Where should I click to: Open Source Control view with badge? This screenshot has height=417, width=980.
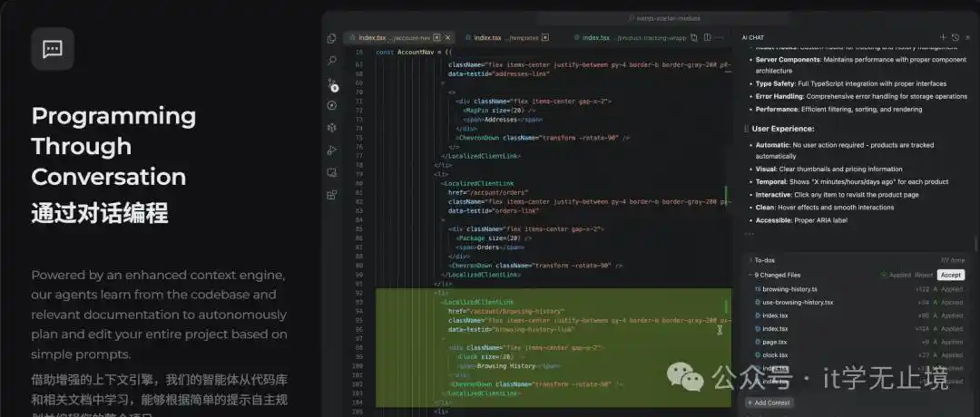click(x=332, y=84)
